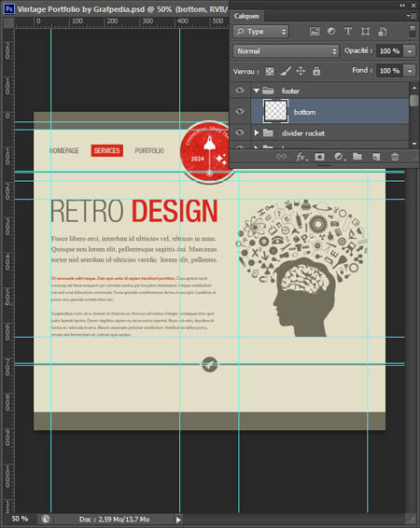Hide the bottom layer visibility eye
Screen dimensions: 420x528
pyautogui.click(x=240, y=111)
